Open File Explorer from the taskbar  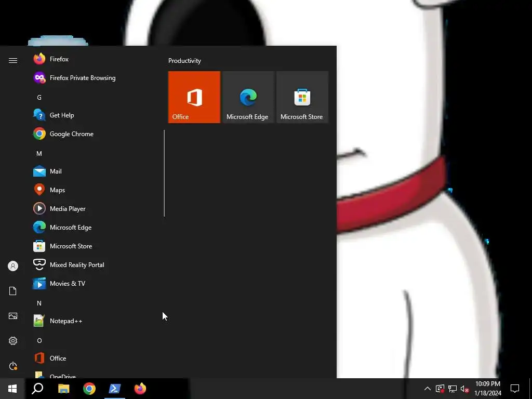[x=63, y=389]
